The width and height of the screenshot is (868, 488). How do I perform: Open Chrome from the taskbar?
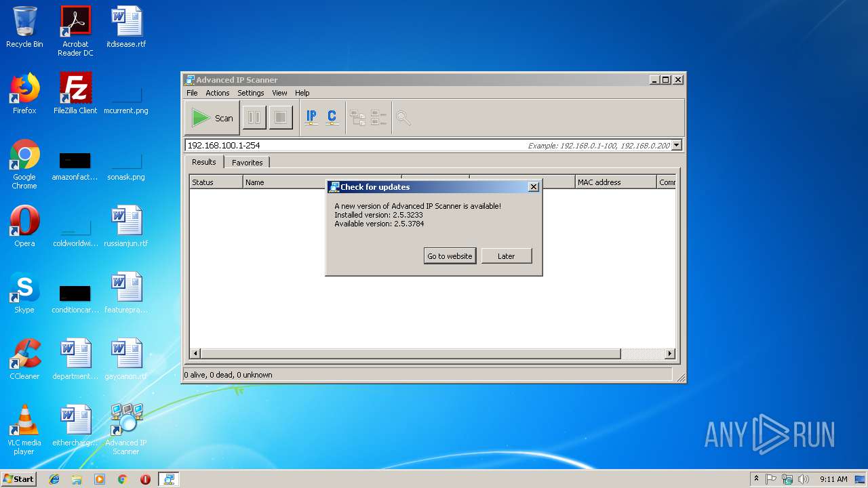coord(122,479)
